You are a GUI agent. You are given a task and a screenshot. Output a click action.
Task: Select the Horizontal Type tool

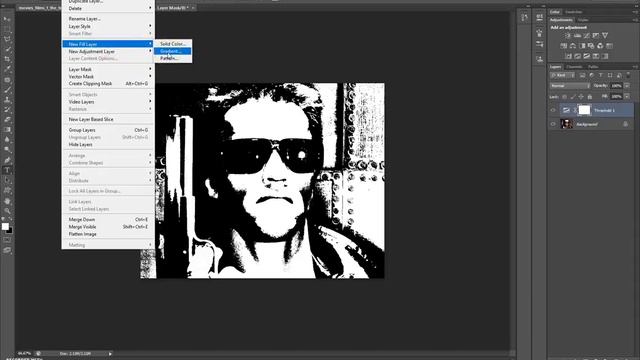7,170
